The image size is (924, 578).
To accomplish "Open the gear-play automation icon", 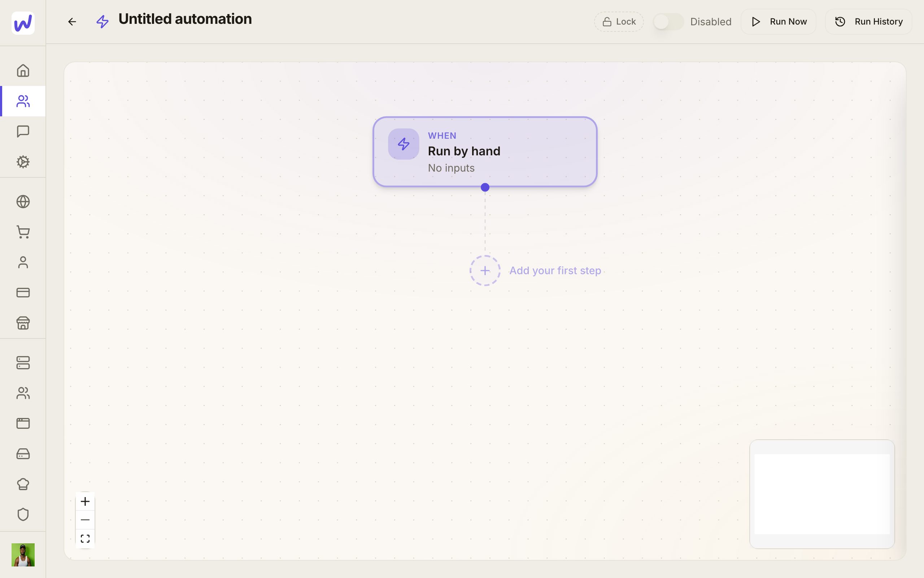I will click(x=23, y=162).
